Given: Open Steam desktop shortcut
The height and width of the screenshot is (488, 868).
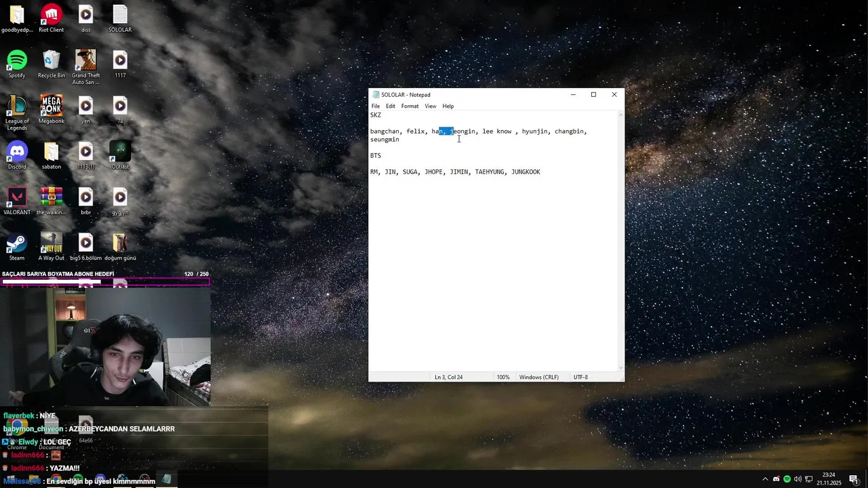Looking at the screenshot, I should [17, 247].
